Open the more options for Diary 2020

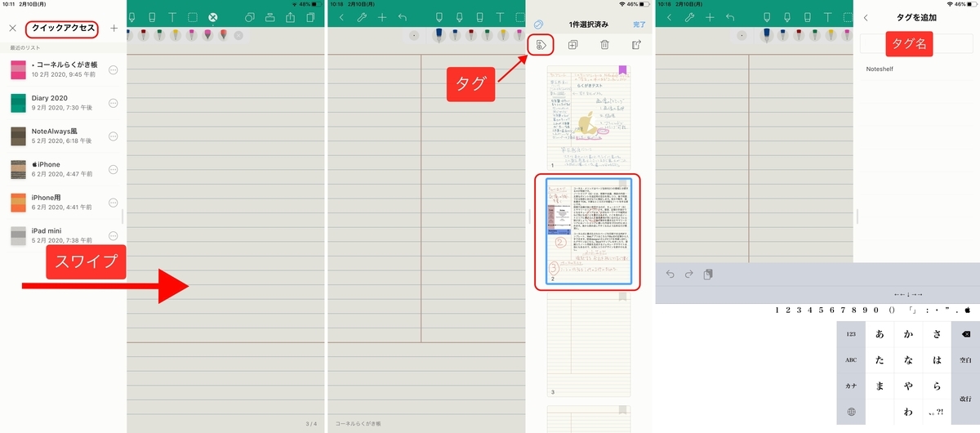(x=114, y=103)
